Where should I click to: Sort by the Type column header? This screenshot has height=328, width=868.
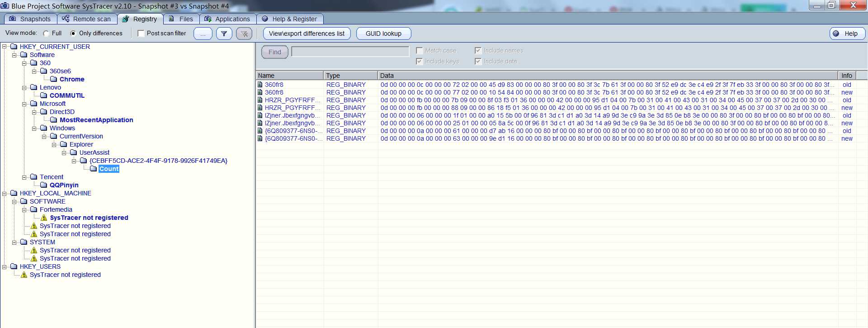pyautogui.click(x=351, y=76)
